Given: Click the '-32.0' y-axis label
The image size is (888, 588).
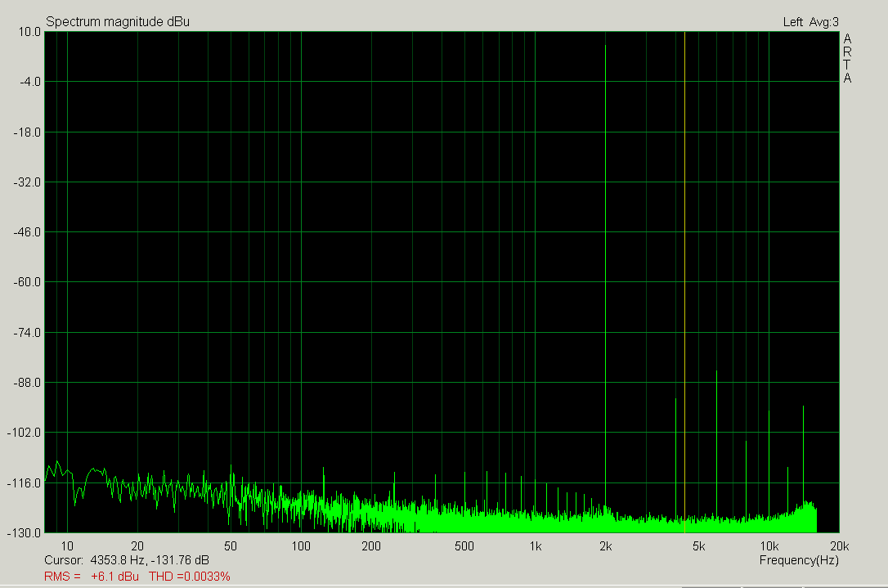Looking at the screenshot, I should point(27,182).
